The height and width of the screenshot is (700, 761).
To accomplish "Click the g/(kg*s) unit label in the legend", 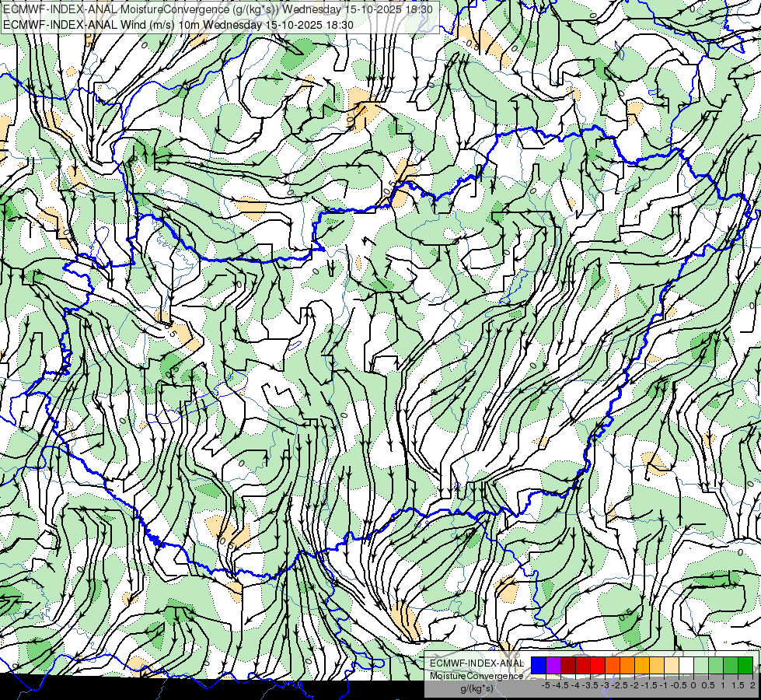I will tap(476, 688).
